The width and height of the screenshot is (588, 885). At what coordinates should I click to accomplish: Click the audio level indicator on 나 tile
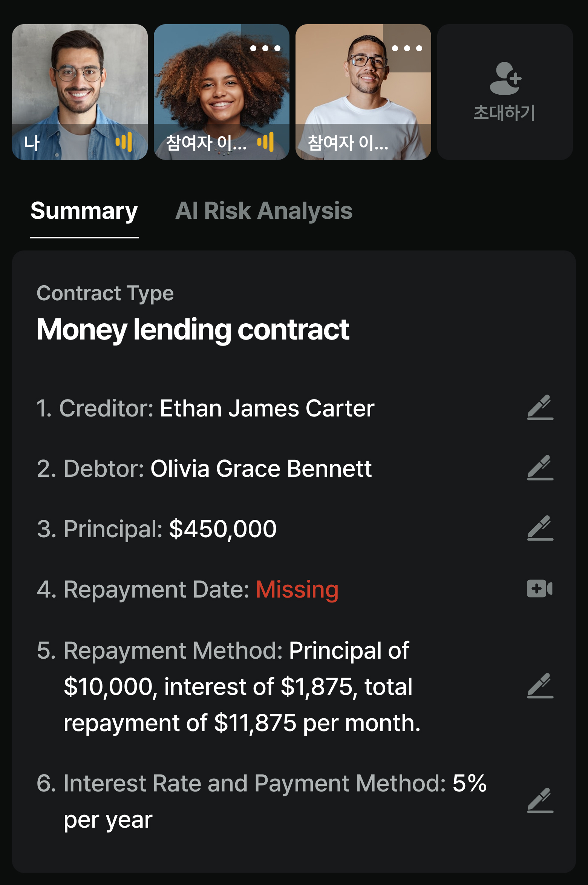point(124,142)
